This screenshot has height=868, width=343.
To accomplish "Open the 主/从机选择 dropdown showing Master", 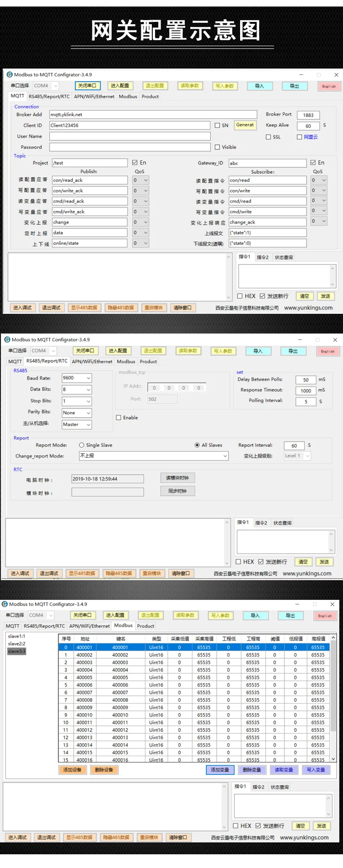I will pos(77,424).
